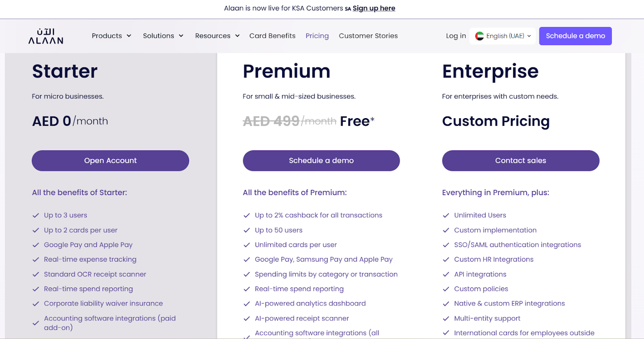Expand the Products menu
This screenshot has width=644, height=339.
[x=111, y=36]
